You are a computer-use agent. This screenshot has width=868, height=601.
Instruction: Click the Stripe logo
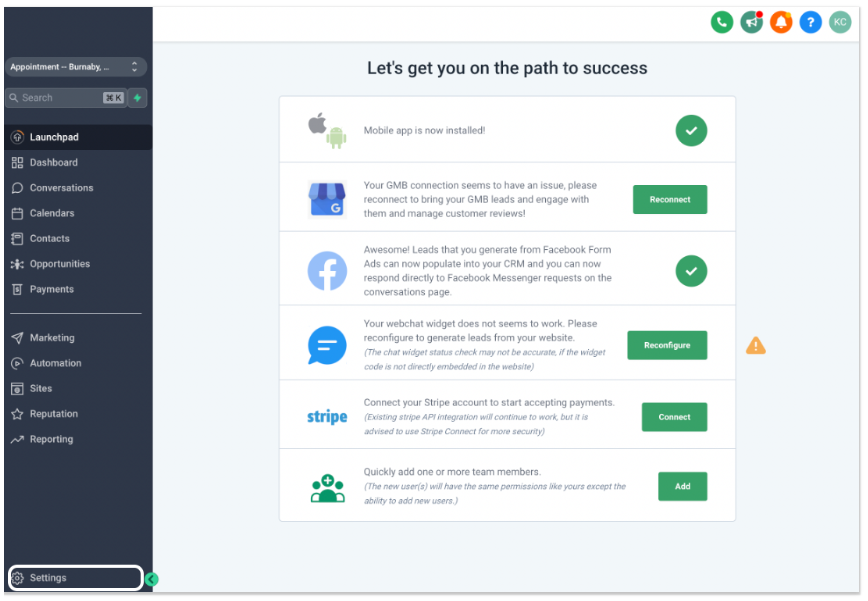tap(327, 417)
